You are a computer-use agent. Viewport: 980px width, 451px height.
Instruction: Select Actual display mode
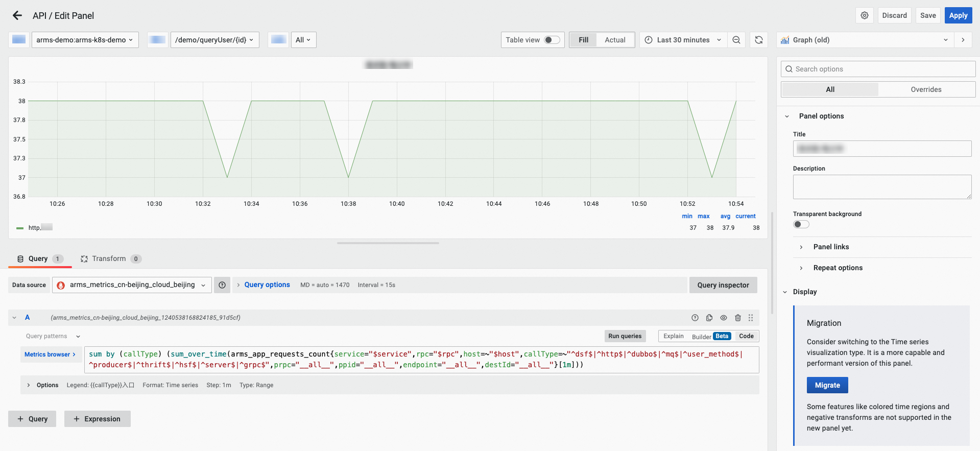pos(615,40)
